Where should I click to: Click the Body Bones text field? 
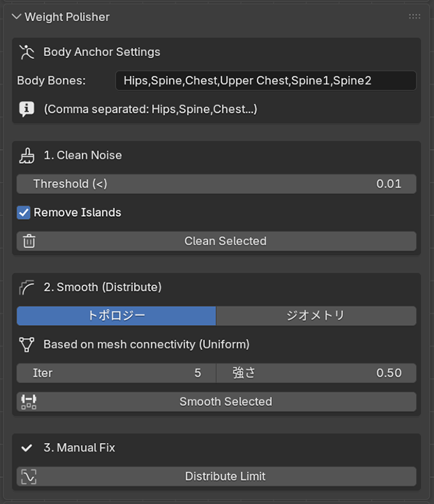[x=266, y=81]
